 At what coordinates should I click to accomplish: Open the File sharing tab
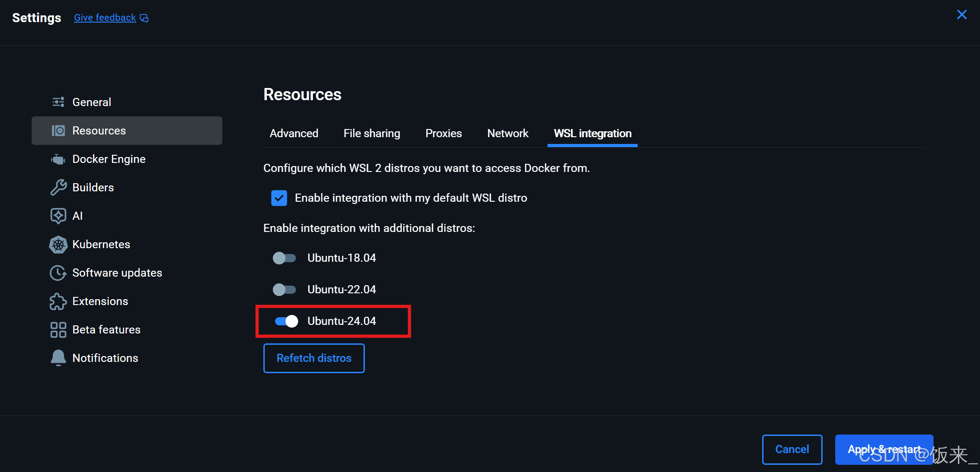372,133
